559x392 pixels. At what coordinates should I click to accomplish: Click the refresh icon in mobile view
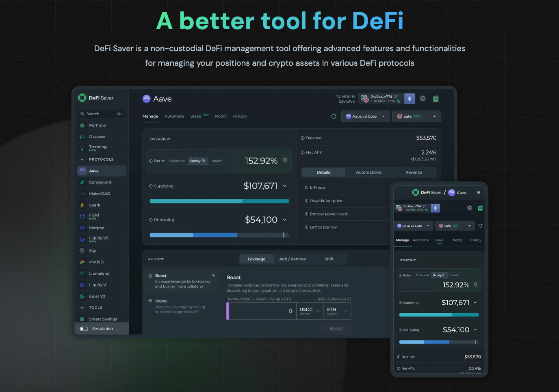(x=481, y=226)
